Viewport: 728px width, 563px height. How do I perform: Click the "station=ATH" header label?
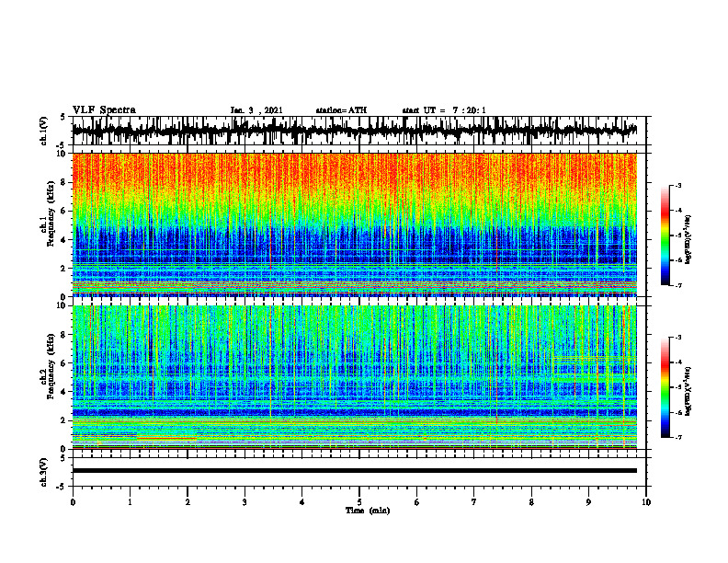(x=341, y=110)
